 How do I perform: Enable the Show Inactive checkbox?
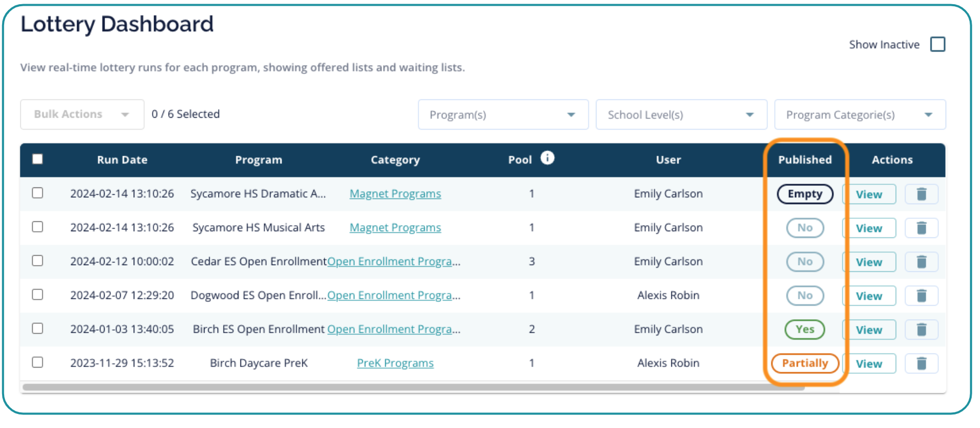(937, 45)
